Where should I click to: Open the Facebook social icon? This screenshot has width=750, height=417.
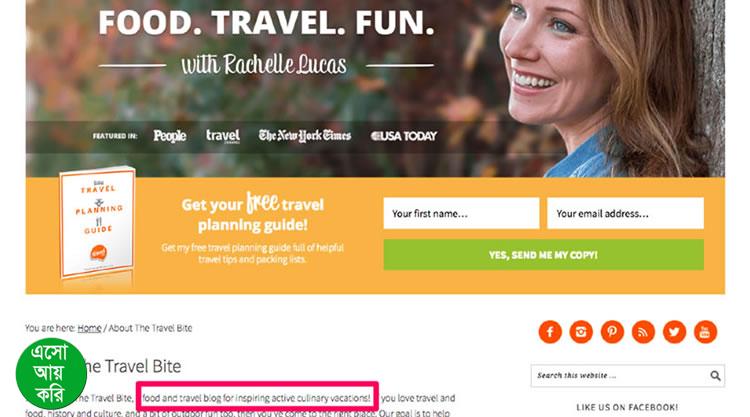(550, 332)
